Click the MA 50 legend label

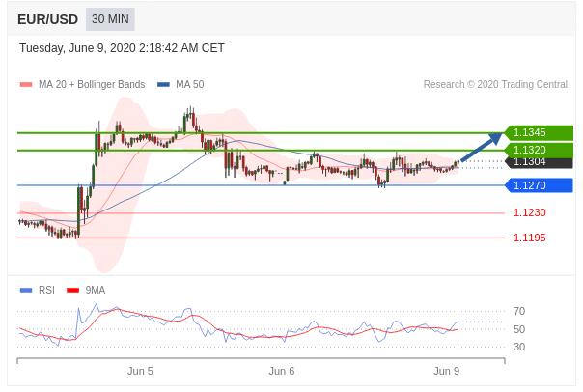click(189, 84)
